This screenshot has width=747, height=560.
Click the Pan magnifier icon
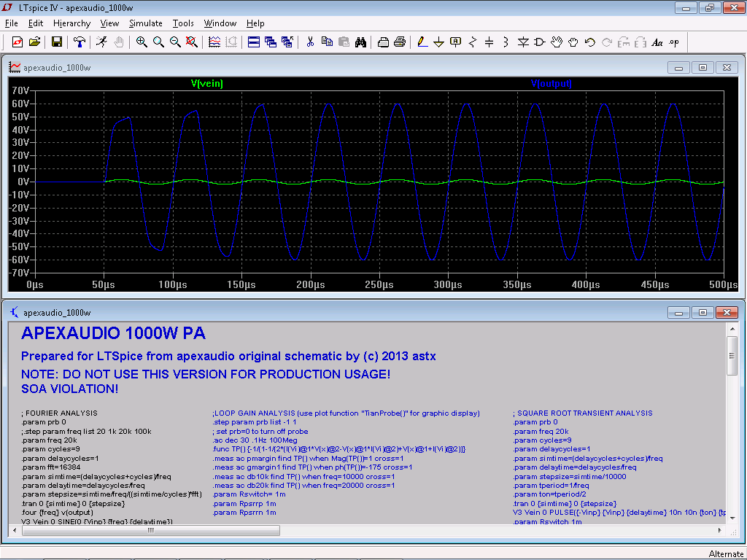click(x=158, y=42)
